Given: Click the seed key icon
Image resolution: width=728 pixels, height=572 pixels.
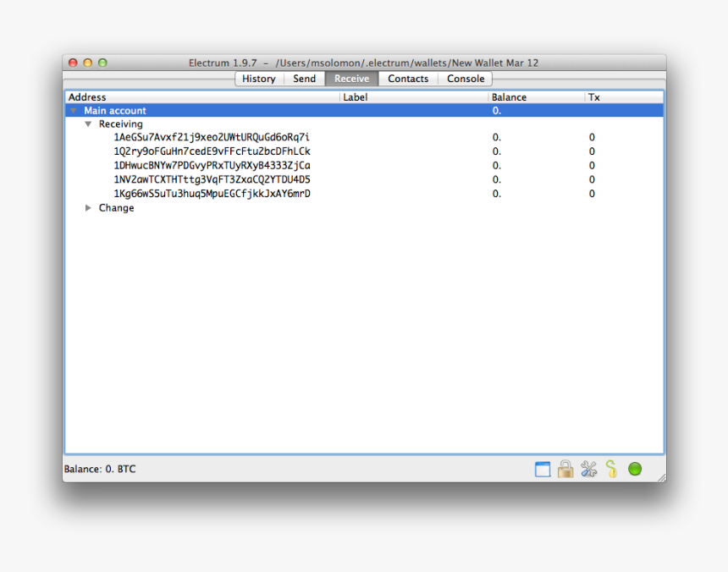Looking at the screenshot, I should pyautogui.click(x=612, y=469).
